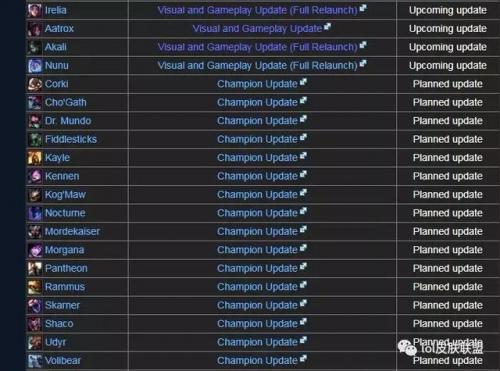This screenshot has height=371, width=500.
Task: Open the Champion Update link for Pantheon
Action: click(257, 269)
